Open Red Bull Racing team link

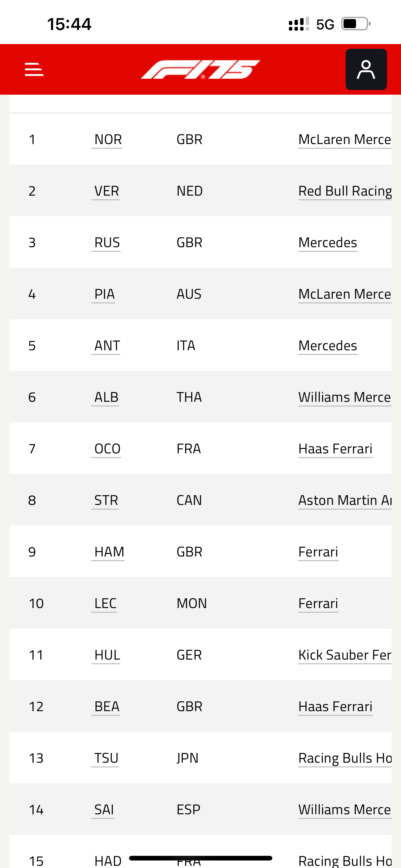coord(345,191)
